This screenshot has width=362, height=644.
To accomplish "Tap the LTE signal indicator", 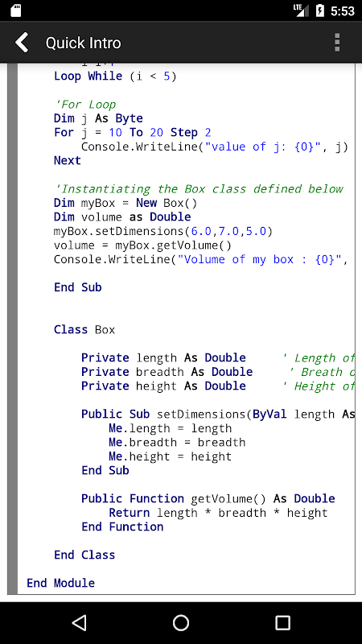I will click(x=301, y=10).
